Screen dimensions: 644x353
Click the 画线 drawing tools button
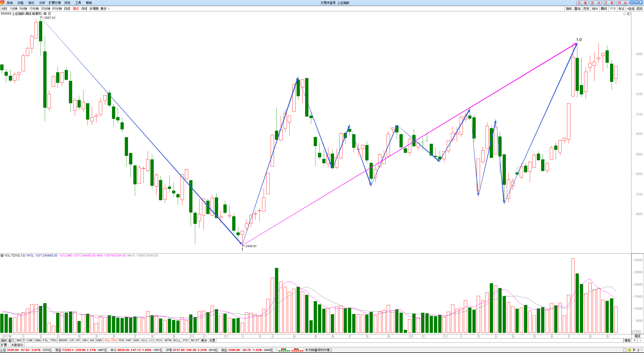[604, 9]
